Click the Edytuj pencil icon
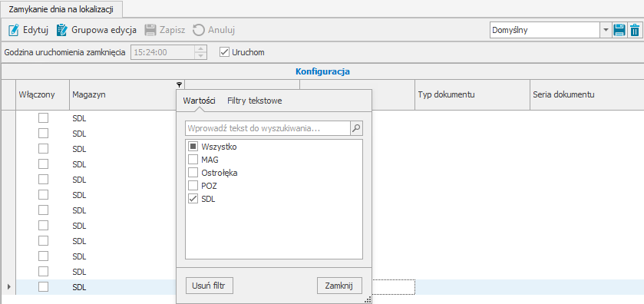The width and height of the screenshot is (644, 304). [x=14, y=30]
